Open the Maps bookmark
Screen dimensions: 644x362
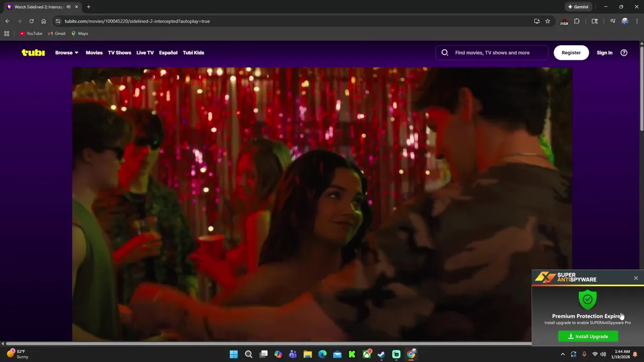point(79,34)
